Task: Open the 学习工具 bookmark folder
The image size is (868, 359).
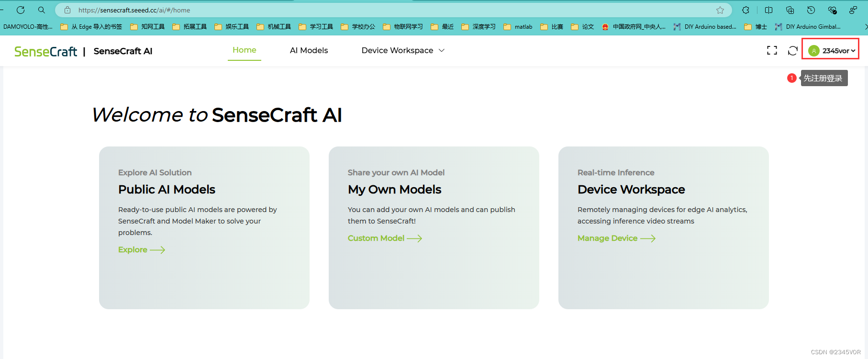Action: [316, 27]
